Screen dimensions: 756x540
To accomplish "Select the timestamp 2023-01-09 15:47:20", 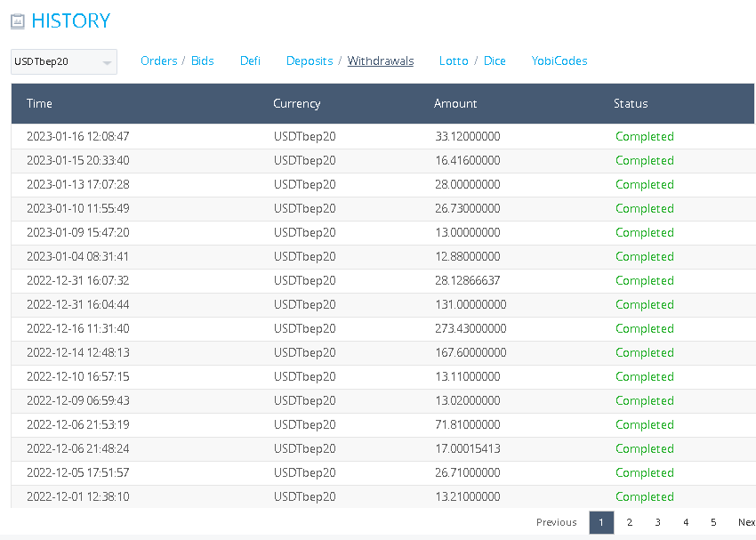I will coord(78,232).
